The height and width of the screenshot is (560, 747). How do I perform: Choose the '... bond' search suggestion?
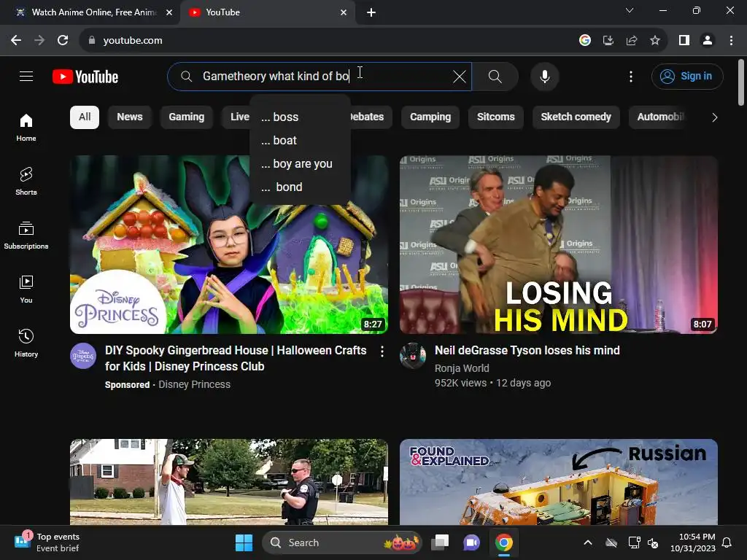click(300, 187)
